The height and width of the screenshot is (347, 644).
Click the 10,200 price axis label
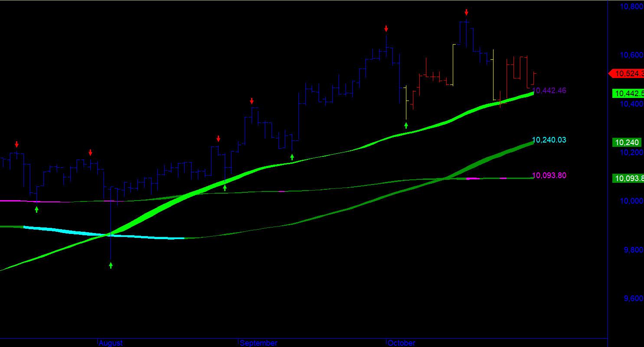(x=632, y=152)
